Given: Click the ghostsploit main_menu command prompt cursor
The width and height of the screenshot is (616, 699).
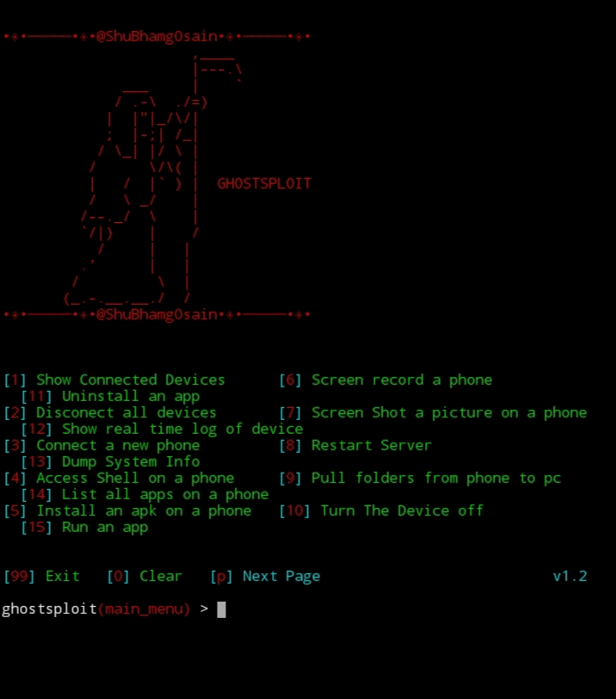Looking at the screenshot, I should 221,609.
